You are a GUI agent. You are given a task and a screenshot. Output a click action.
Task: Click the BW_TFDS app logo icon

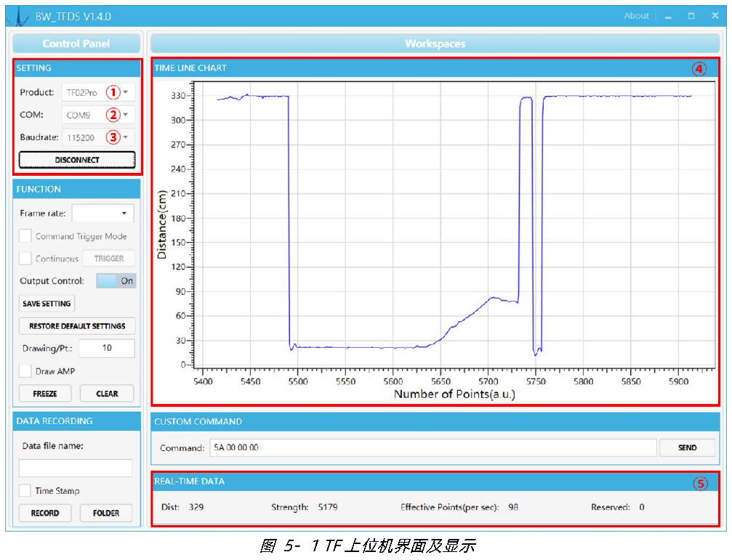point(19,16)
